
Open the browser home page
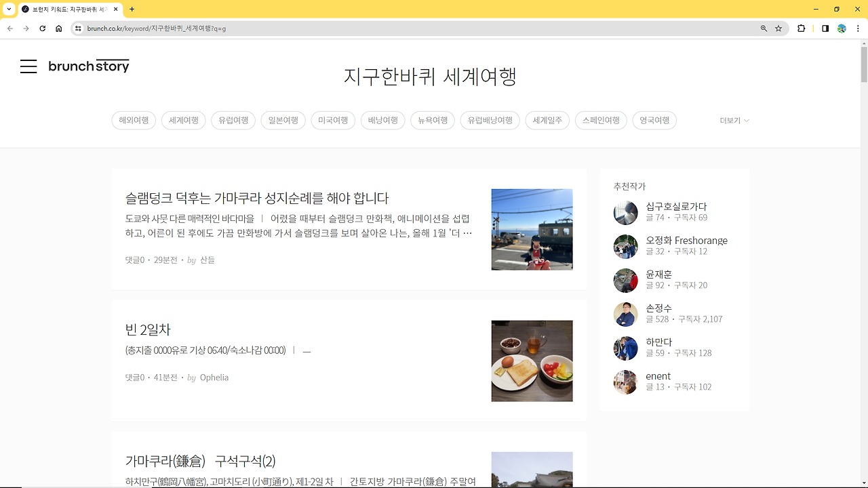click(59, 28)
